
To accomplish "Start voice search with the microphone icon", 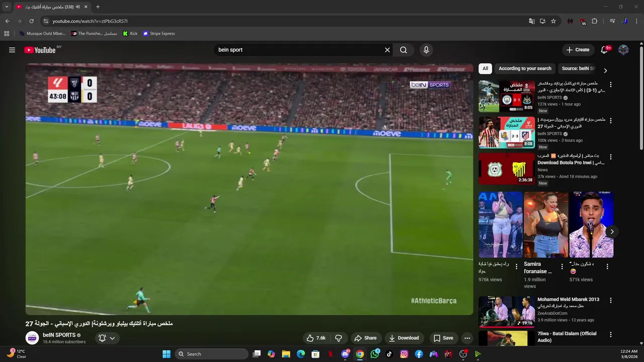I will point(426,50).
